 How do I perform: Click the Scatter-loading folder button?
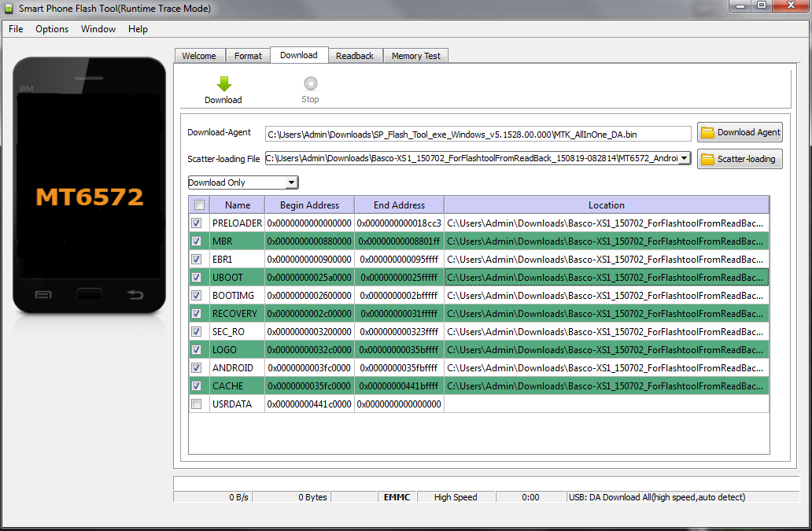click(740, 159)
